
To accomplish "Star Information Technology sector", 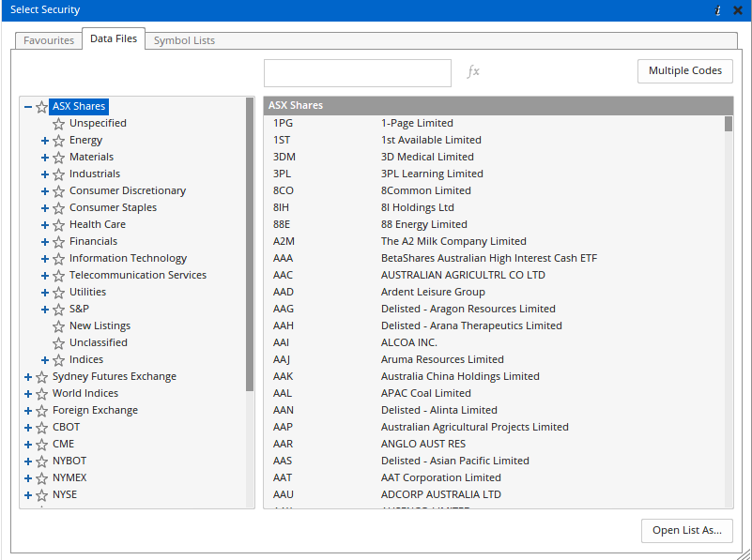I will tap(58, 259).
